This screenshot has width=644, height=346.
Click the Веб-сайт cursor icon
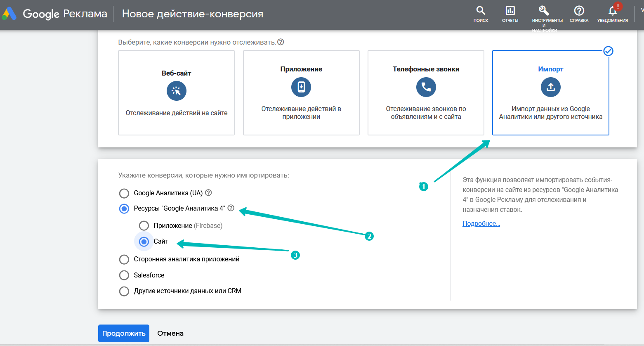coord(177,91)
